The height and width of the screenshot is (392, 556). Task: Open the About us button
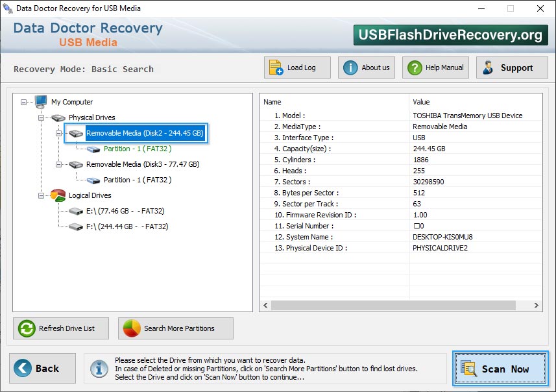(367, 67)
